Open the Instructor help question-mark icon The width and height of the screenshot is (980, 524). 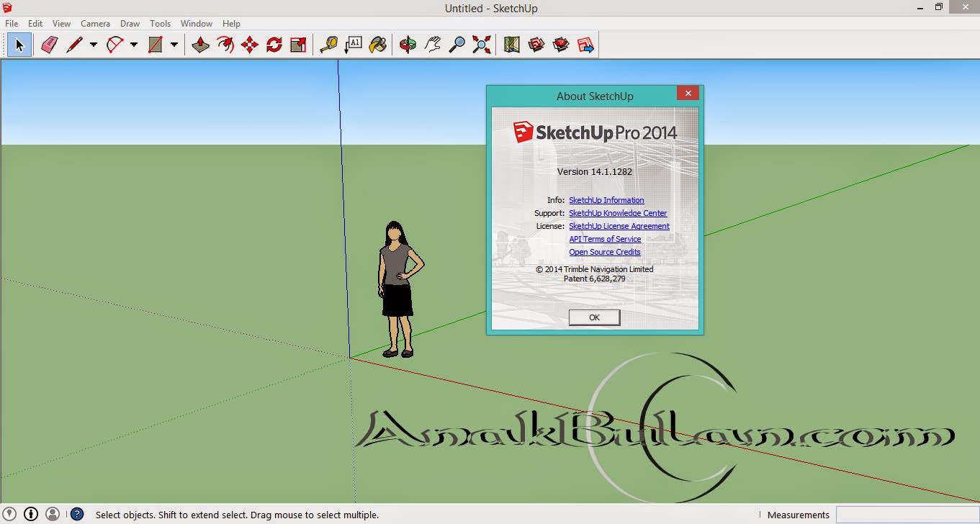[x=77, y=514]
